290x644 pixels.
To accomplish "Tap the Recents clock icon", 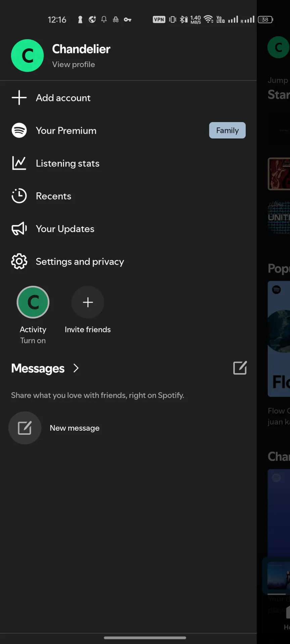I will click(19, 196).
